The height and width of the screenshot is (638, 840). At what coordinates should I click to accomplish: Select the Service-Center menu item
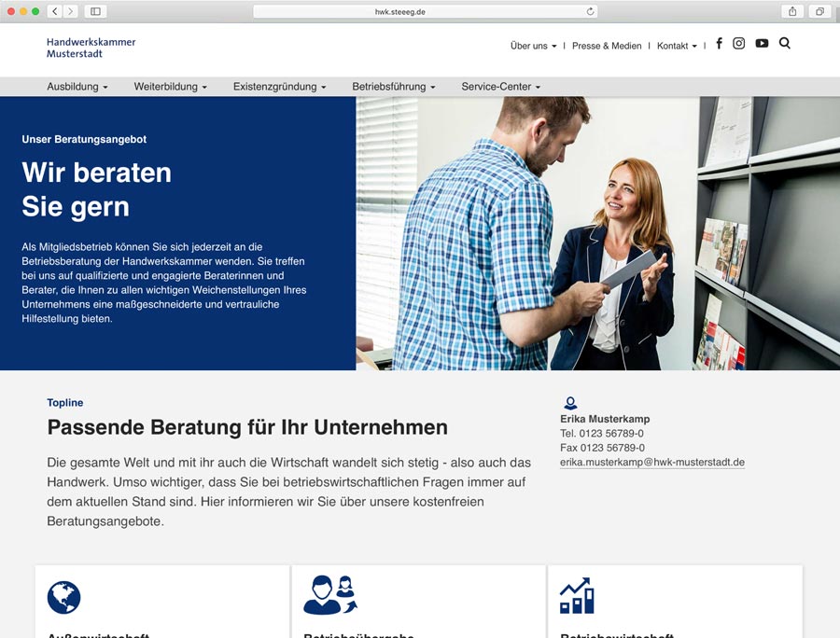(500, 87)
